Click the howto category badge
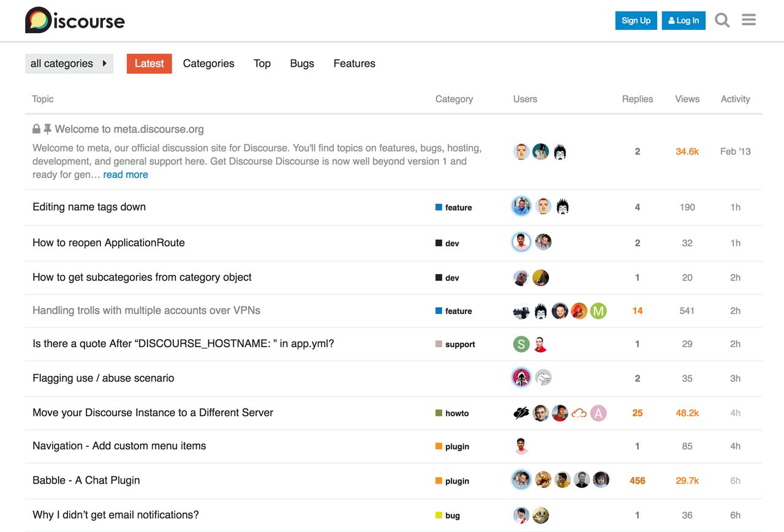Viewport: 784px width, 532px height. (452, 413)
